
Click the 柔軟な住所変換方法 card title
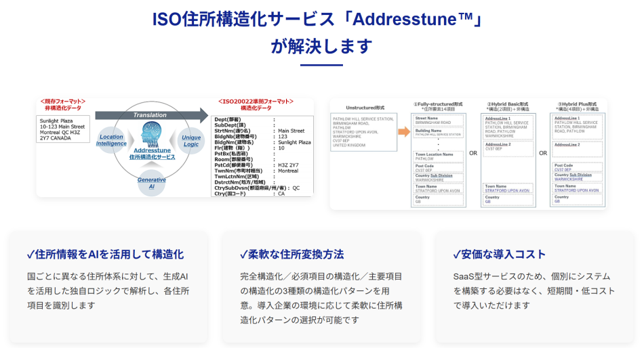pyautogui.click(x=291, y=255)
